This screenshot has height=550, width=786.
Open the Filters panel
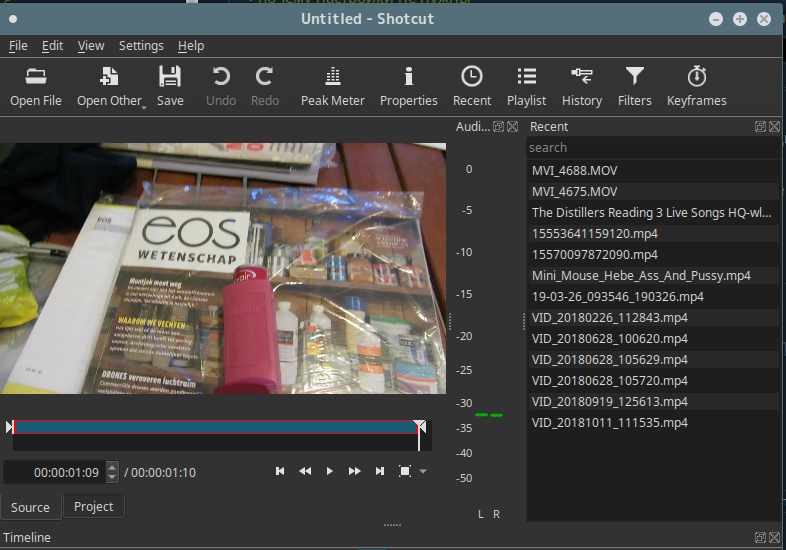634,86
